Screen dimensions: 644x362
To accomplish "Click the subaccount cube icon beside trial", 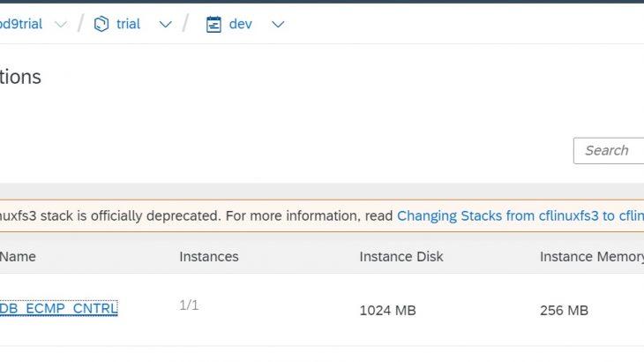I will click(101, 24).
